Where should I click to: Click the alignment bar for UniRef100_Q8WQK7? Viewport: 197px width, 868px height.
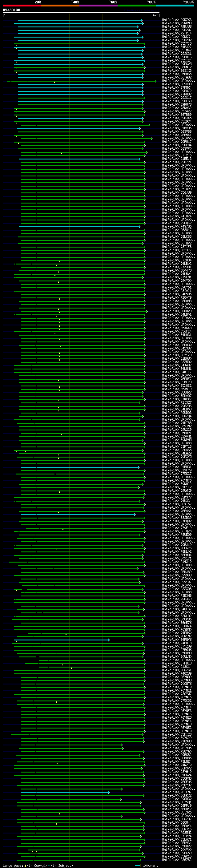[81, 393]
